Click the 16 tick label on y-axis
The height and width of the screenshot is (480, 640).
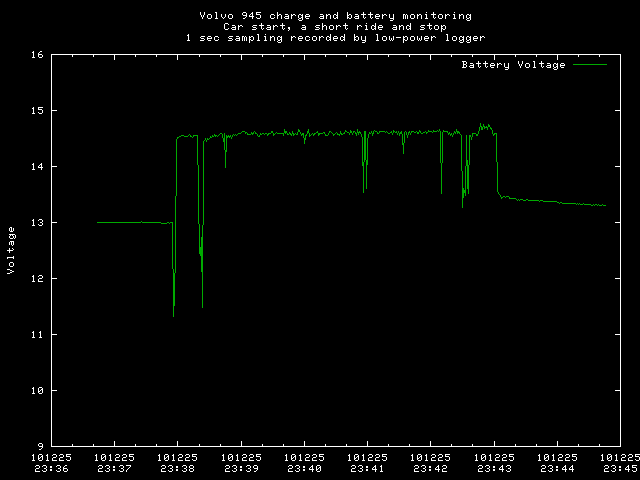coord(36,55)
